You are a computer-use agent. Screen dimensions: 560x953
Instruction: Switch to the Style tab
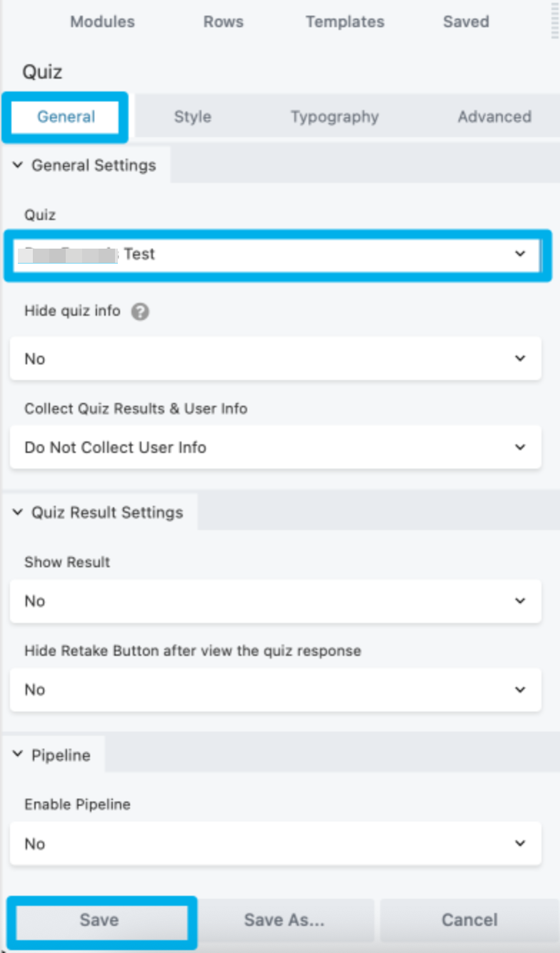coord(192,116)
